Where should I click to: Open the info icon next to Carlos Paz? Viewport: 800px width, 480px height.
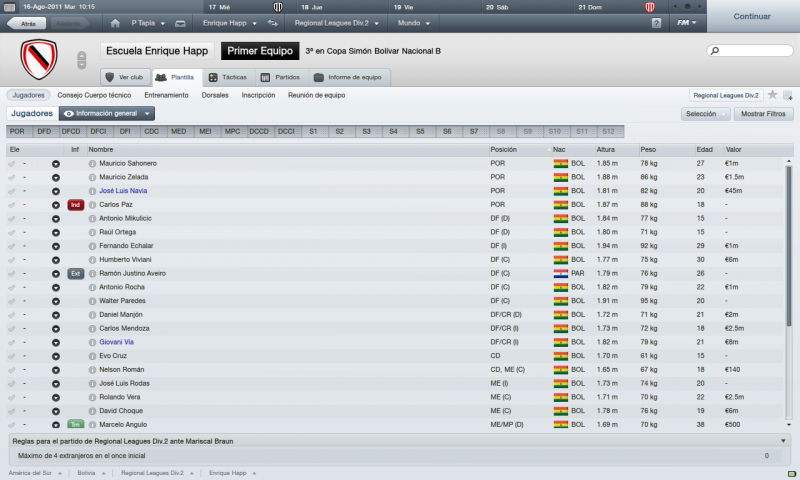pos(92,205)
